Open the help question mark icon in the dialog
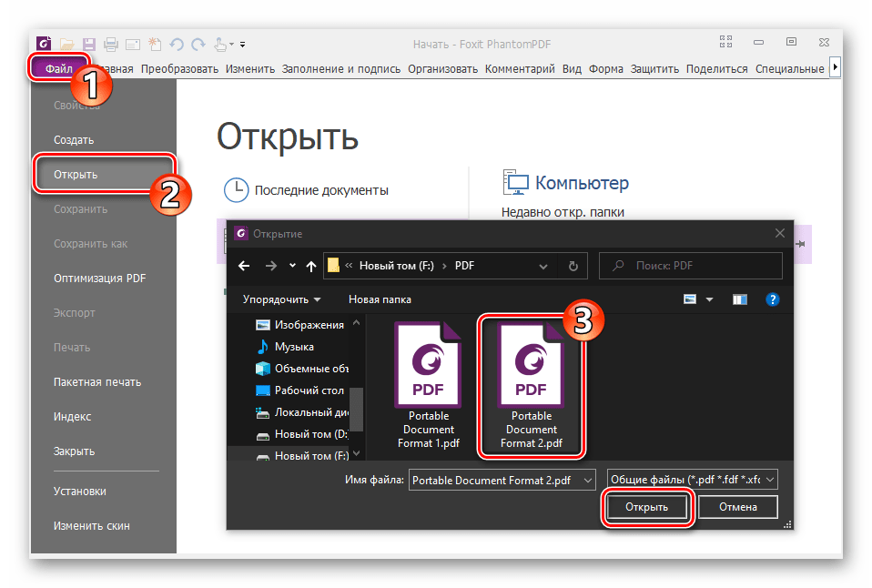This screenshot has width=872, height=588. [x=772, y=299]
